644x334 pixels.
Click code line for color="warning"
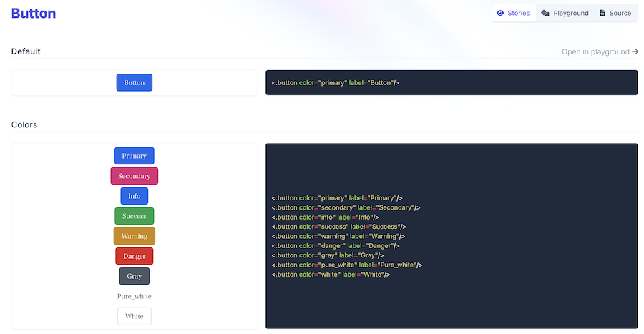point(338,236)
